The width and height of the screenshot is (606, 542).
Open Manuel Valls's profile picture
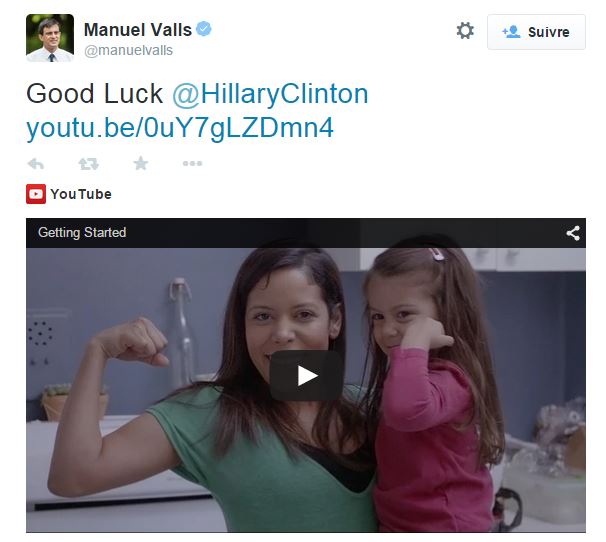(50, 38)
